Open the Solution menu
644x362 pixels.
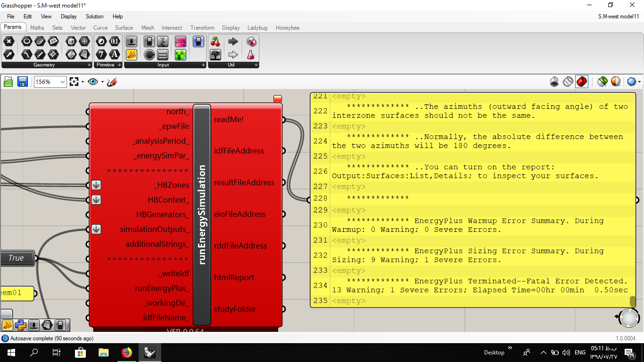(x=95, y=16)
